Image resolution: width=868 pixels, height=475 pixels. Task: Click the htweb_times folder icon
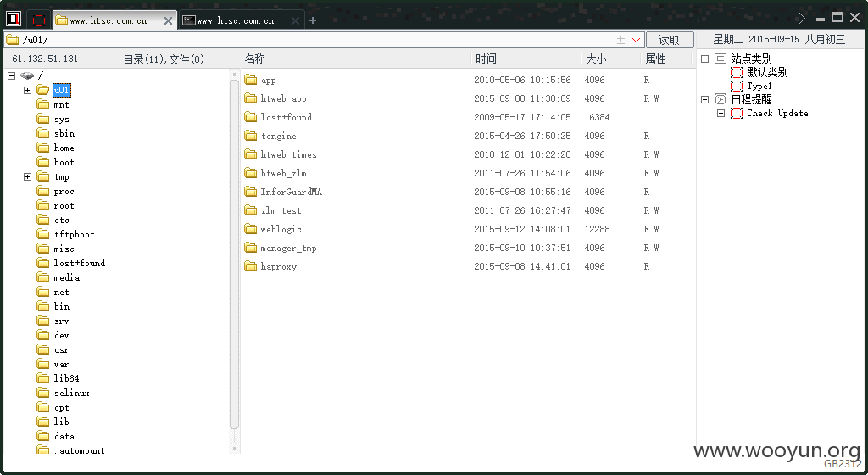pos(251,154)
